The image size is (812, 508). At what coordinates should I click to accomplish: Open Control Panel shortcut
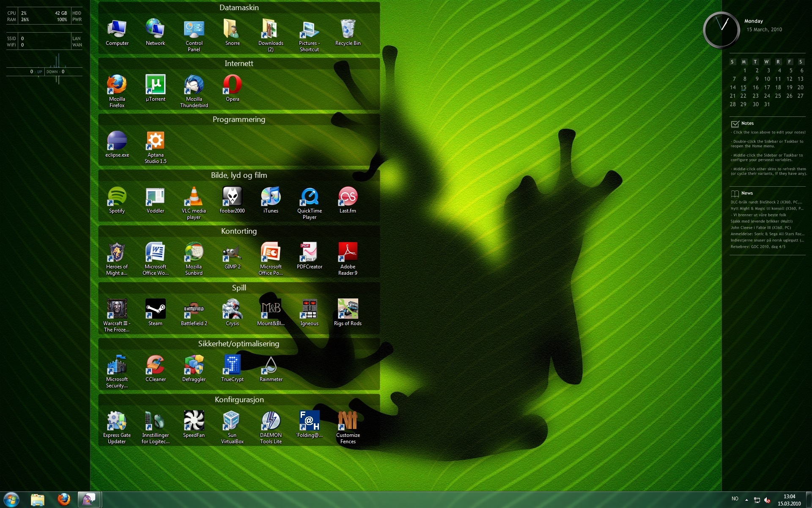(194, 36)
